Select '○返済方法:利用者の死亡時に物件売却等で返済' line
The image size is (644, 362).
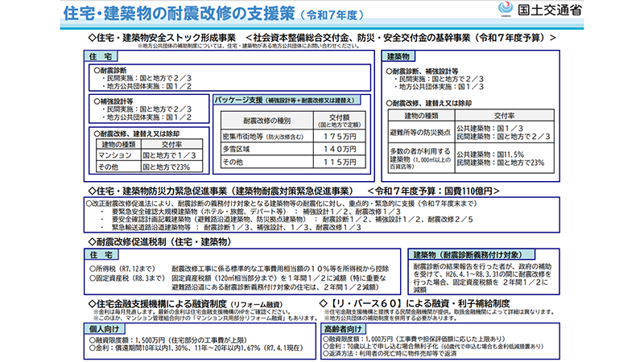point(390,353)
